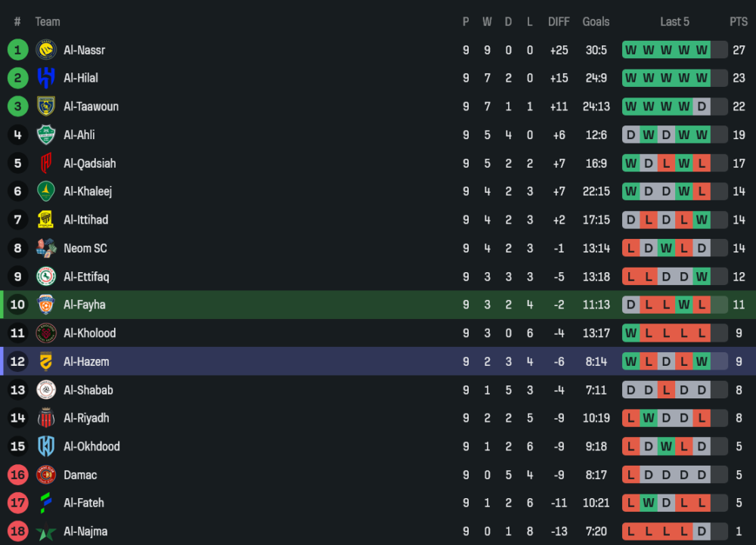The width and height of the screenshot is (756, 545).
Task: Click the Al-Hilal club logo
Action: tap(46, 78)
